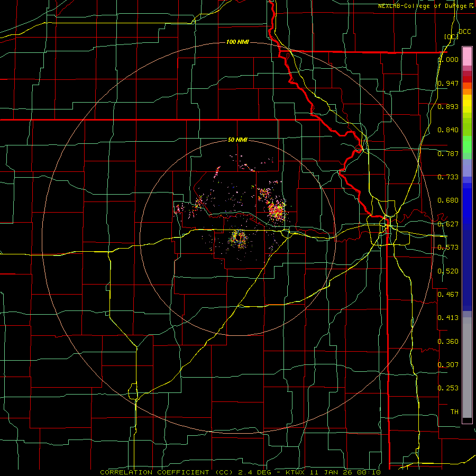
Task: Click the 0.307 legend value
Action: tap(448, 365)
